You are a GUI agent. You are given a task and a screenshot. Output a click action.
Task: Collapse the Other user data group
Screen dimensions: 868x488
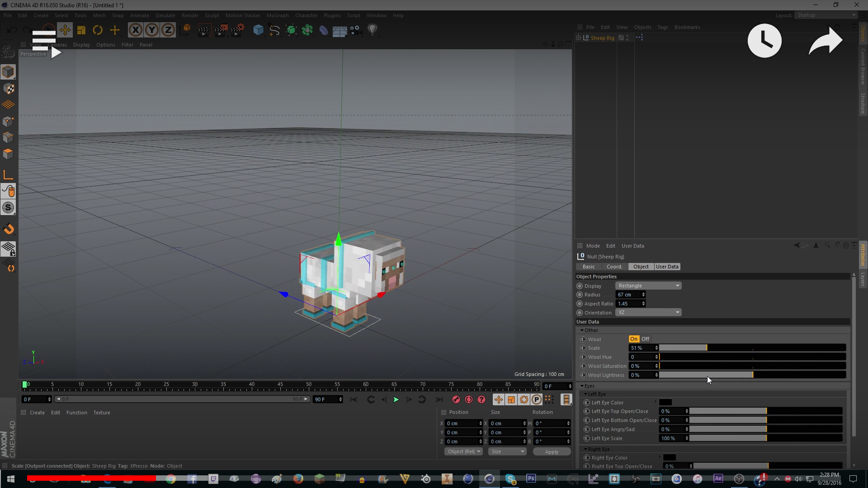point(582,330)
